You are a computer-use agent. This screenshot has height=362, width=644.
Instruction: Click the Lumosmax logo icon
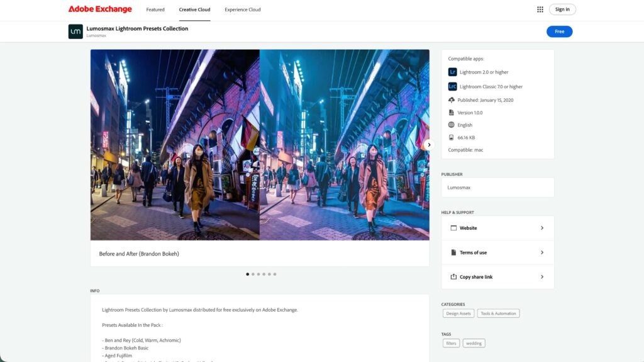pos(75,31)
